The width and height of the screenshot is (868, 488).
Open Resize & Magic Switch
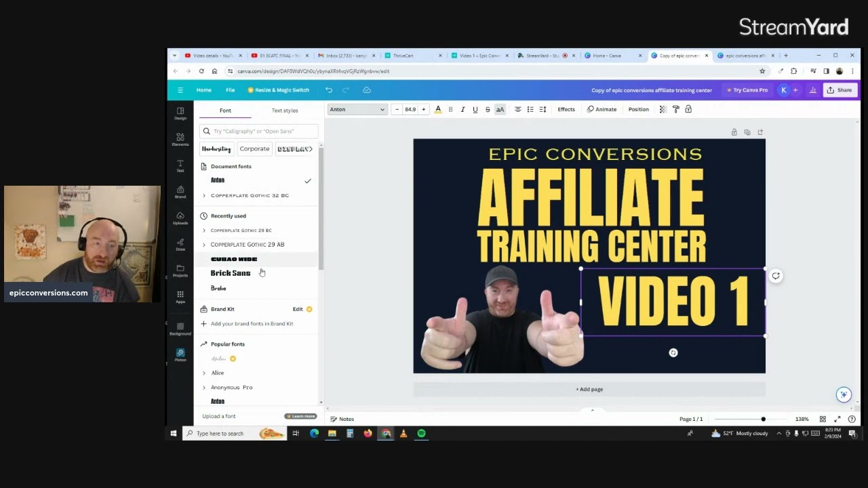[278, 90]
